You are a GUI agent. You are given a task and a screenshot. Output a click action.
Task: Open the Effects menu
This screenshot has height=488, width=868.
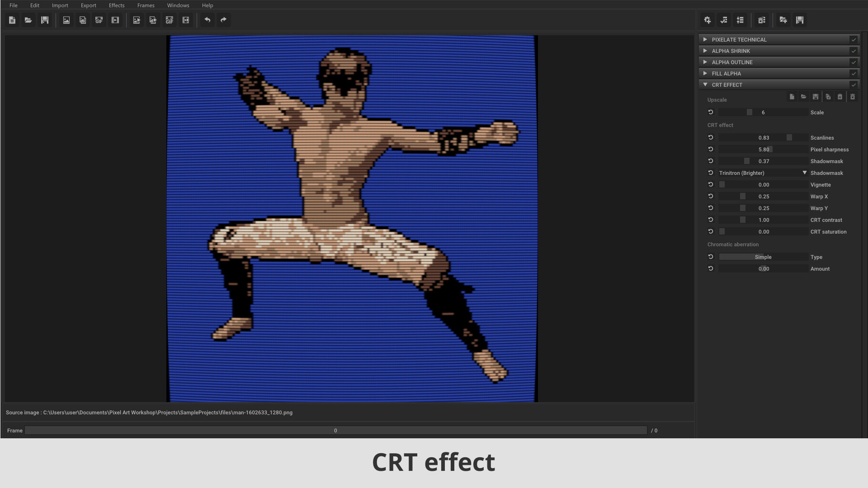click(116, 5)
